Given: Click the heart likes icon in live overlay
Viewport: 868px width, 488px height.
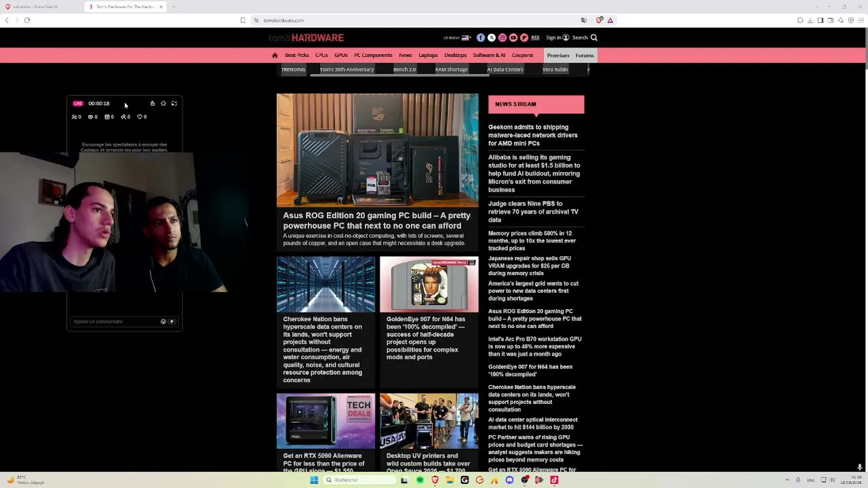Looking at the screenshot, I should click(140, 117).
